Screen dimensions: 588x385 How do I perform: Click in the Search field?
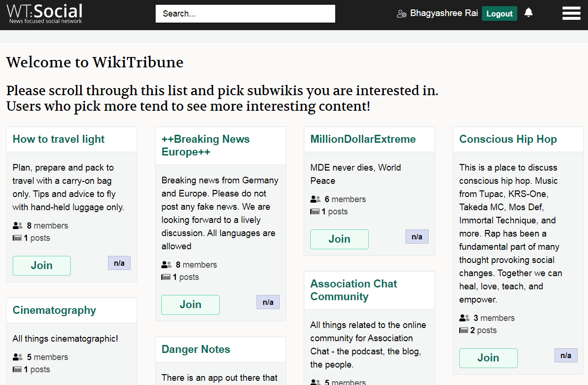point(245,14)
